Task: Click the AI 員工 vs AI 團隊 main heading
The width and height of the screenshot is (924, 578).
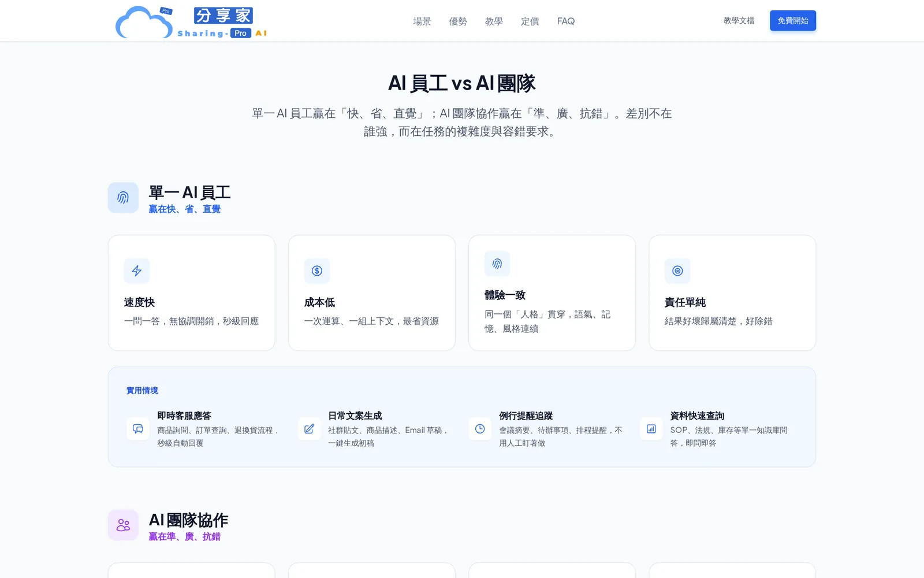Action: 462,83
